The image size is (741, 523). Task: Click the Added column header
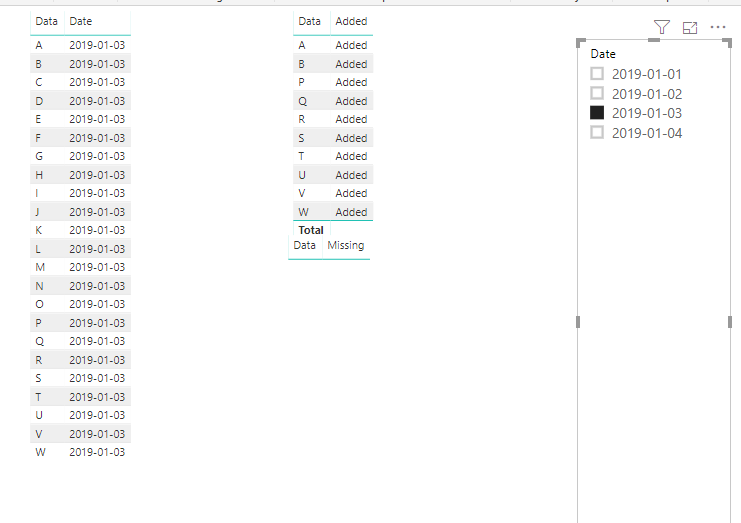[x=351, y=21]
